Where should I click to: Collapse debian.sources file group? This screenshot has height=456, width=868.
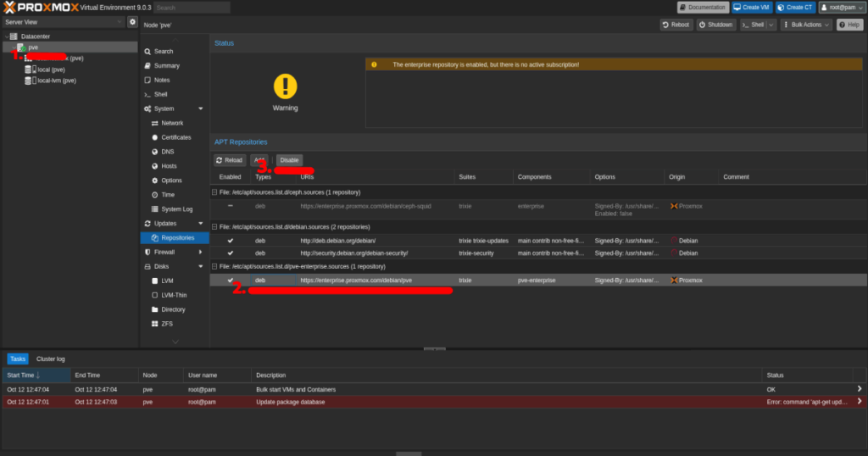click(214, 227)
